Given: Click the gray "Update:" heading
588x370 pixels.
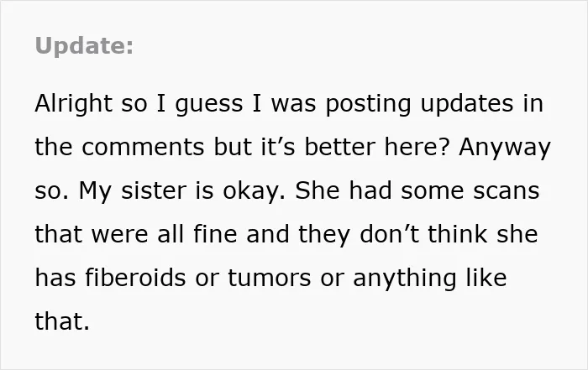Looking at the screenshot, I should click(x=84, y=46).
